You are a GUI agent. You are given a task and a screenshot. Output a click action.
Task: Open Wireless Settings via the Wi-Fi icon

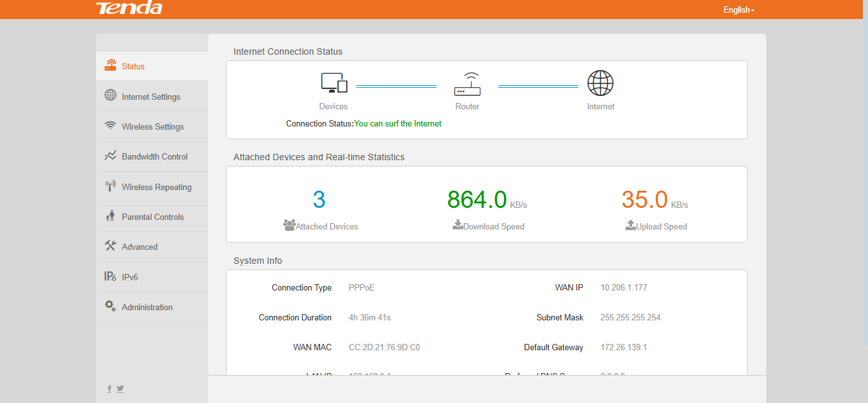(x=110, y=126)
